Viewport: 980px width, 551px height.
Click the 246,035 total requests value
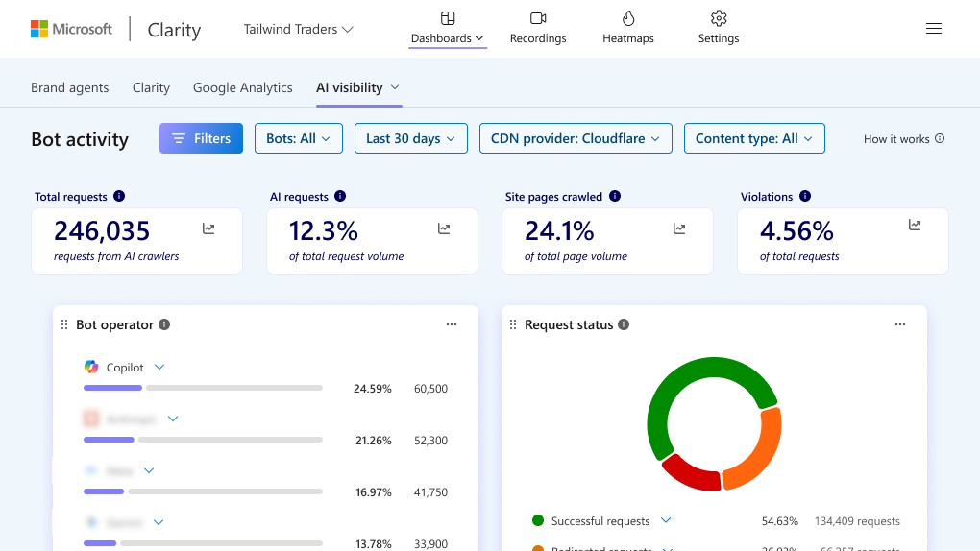[102, 231]
